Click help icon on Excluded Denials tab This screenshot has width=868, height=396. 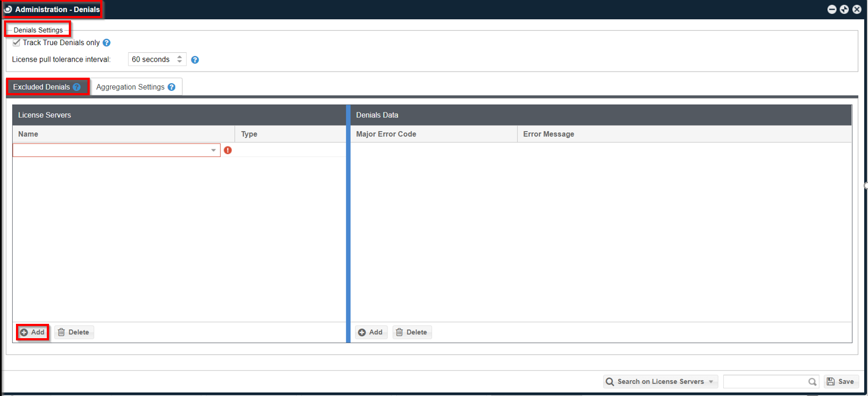(77, 87)
